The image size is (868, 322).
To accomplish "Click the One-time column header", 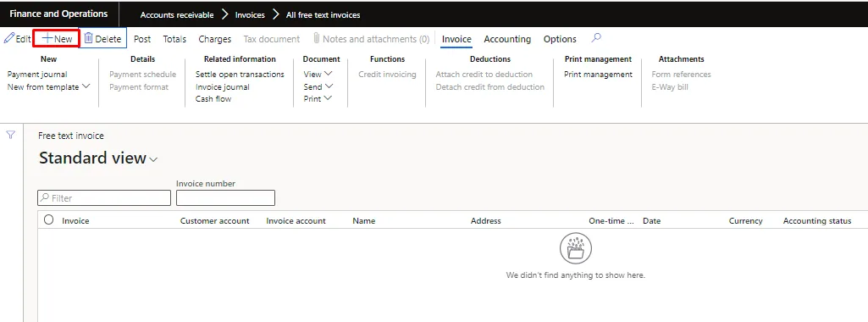I will click(611, 220).
